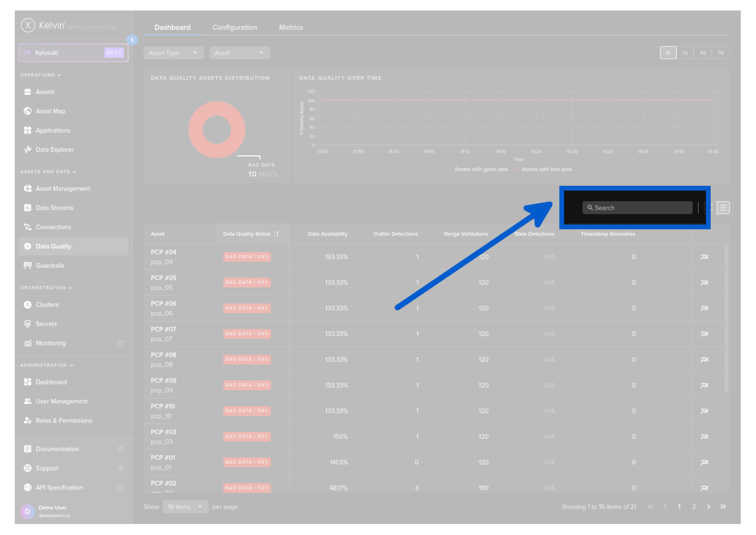Click the trend chart icon for PCP #04
This screenshot has height=535, width=756.
[704, 257]
